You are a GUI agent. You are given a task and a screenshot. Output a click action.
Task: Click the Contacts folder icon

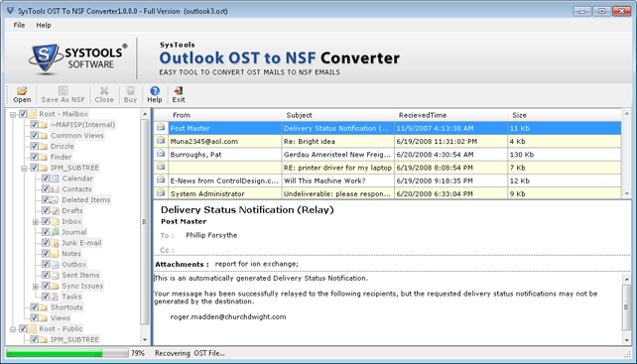coord(55,188)
